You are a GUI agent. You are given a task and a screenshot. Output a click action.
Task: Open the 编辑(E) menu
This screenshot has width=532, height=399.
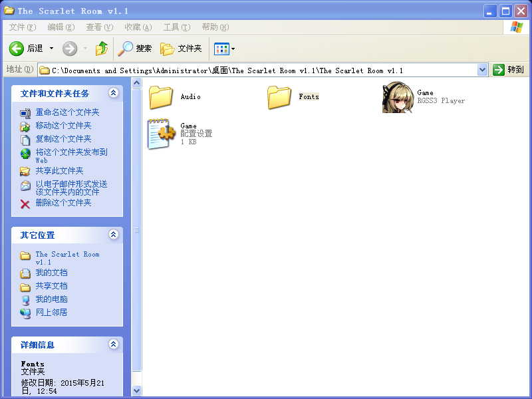[x=61, y=27]
